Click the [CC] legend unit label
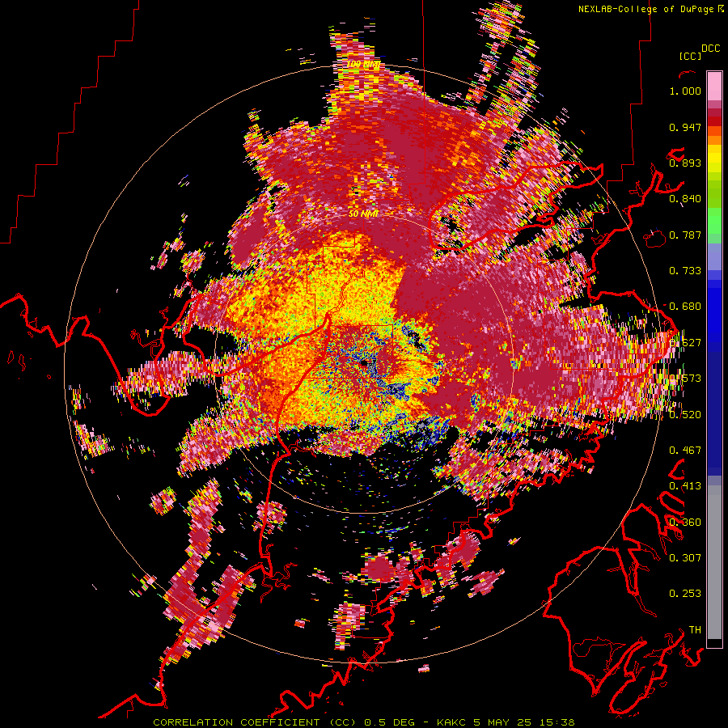 pyautogui.click(x=690, y=56)
